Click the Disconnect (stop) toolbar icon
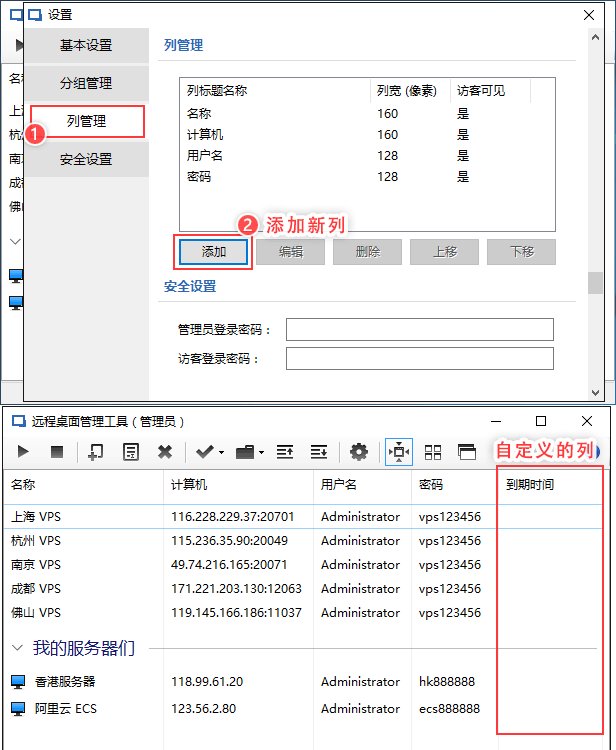This screenshot has width=616, height=750. [57, 452]
